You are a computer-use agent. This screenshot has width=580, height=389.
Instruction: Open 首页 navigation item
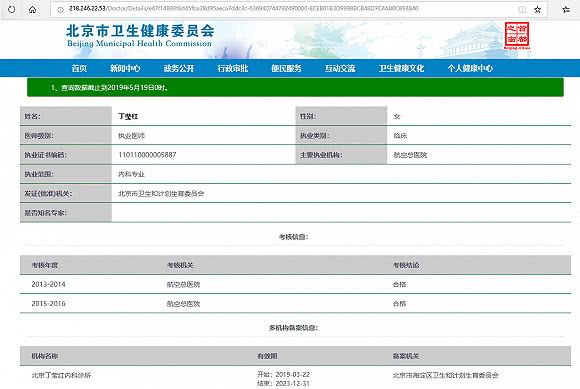point(79,68)
